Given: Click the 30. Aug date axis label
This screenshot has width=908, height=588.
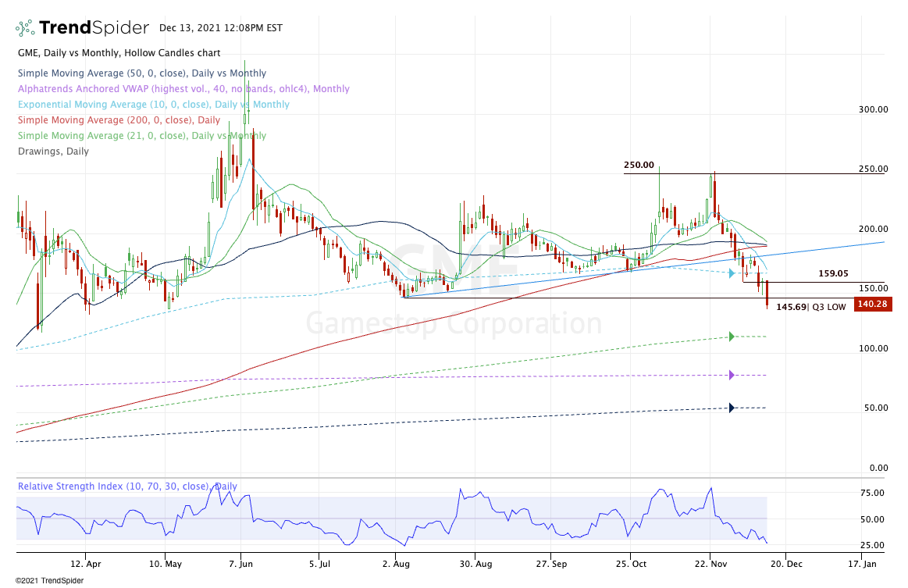Looking at the screenshot, I should [475, 564].
